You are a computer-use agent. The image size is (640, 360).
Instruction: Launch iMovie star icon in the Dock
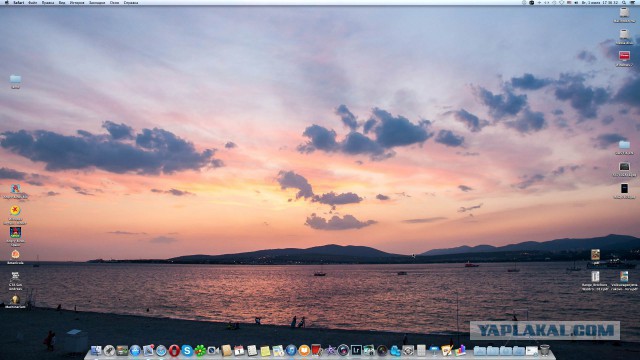pyautogui.click(x=331, y=350)
